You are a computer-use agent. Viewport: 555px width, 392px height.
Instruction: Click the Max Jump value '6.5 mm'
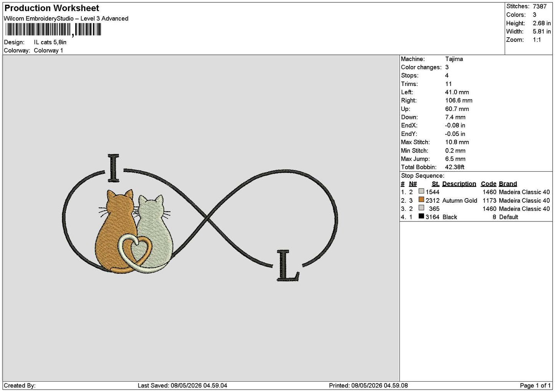pyautogui.click(x=455, y=159)
